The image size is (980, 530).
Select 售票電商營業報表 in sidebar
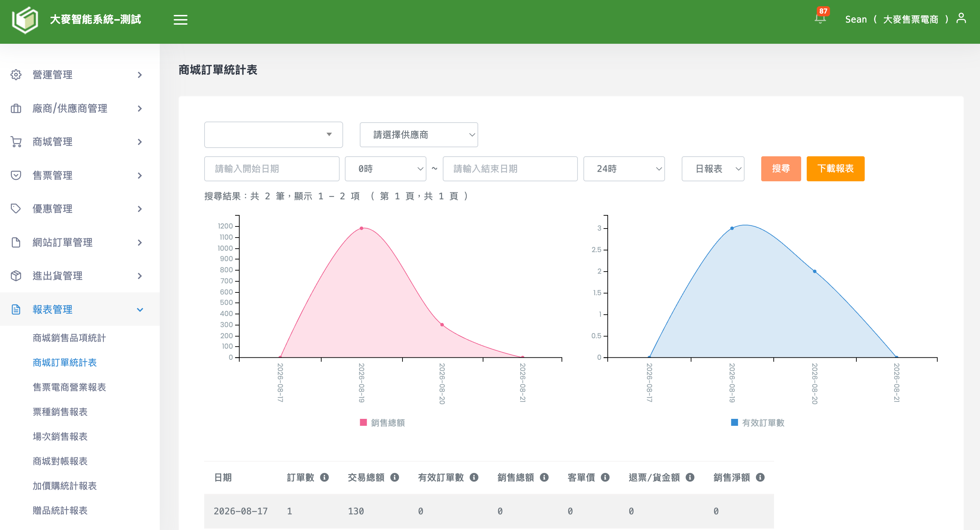[69, 387]
